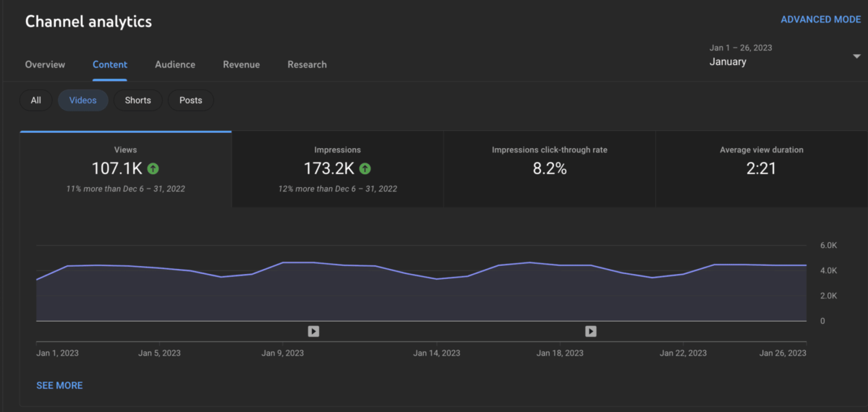Screen dimensions: 868x412
Task: Go to the Revenue tab
Action: coord(241,64)
